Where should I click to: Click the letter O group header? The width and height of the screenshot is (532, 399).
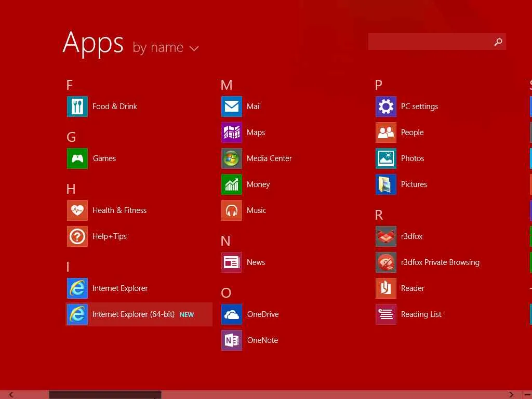pyautogui.click(x=226, y=293)
